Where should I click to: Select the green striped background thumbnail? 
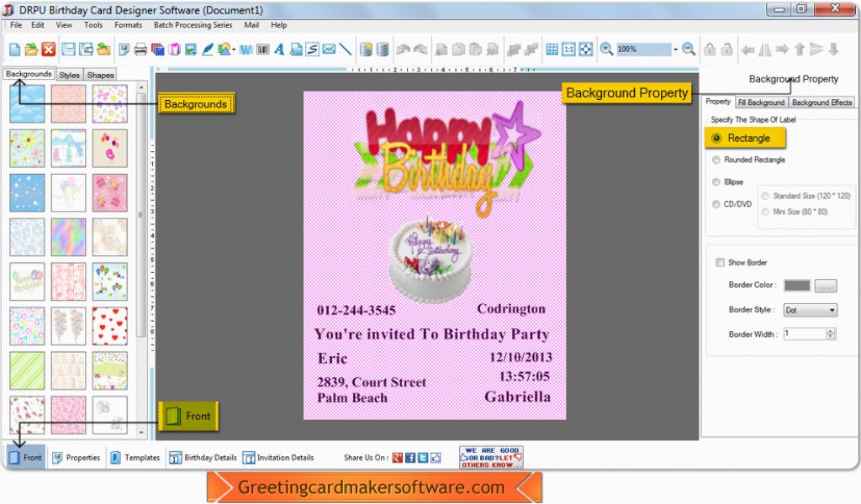click(27, 370)
